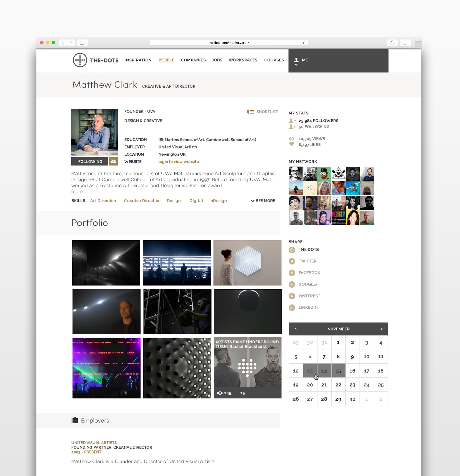Go to next month in calendar
460x476 pixels.
(x=382, y=329)
